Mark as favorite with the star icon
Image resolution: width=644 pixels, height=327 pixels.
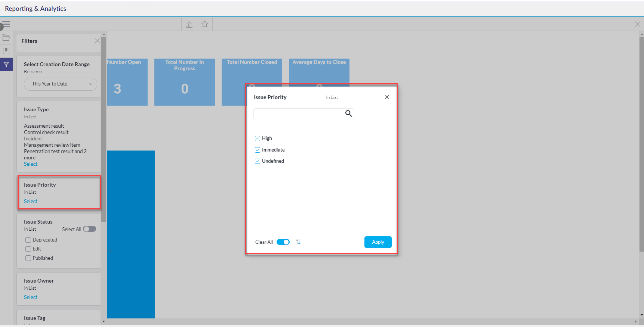(x=204, y=24)
